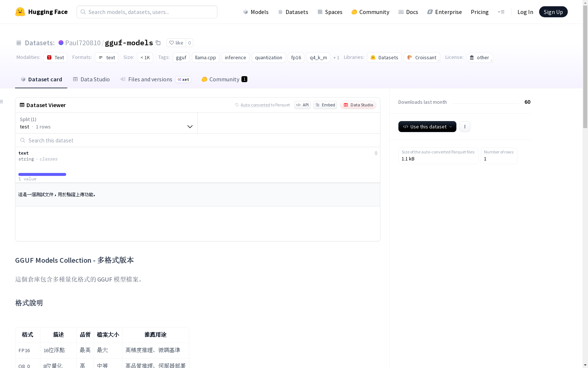Screen dimensions: 588x368
Task: Open the Datasets menu item
Action: coord(293,12)
